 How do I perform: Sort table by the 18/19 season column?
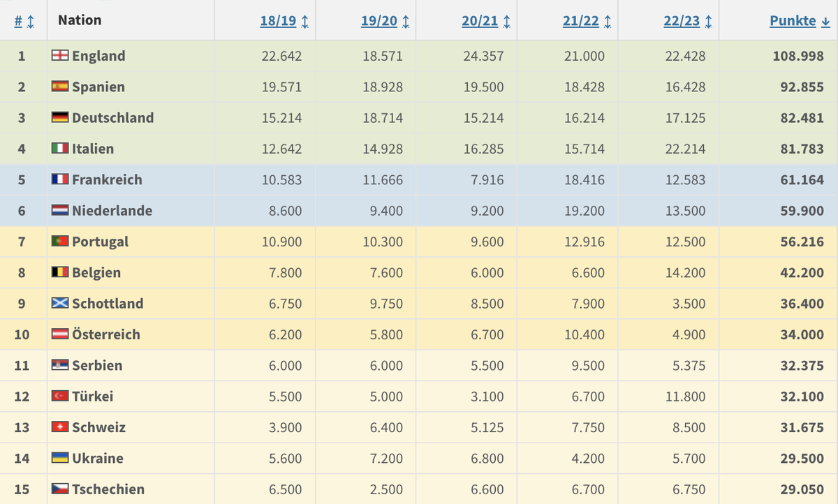point(284,21)
